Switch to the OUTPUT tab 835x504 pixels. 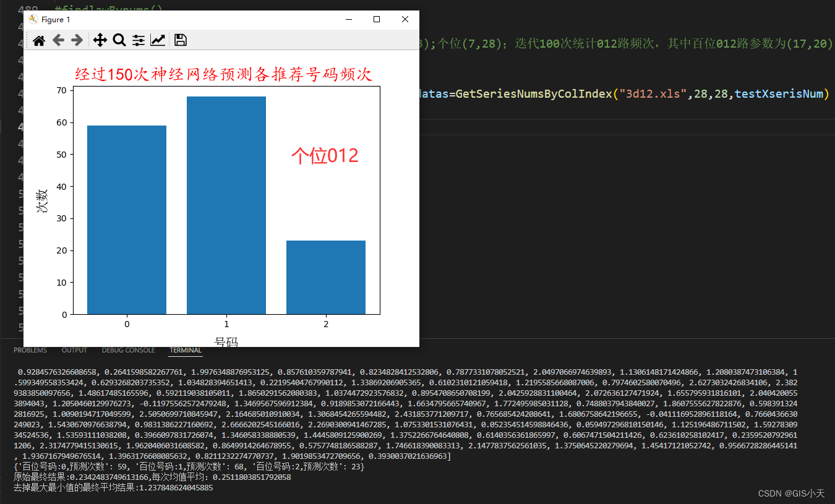(x=74, y=350)
